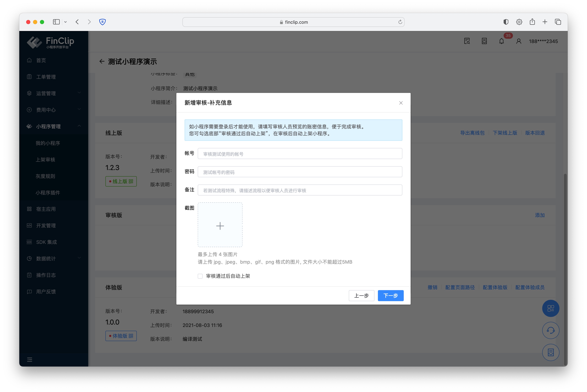Click the Safari privacy shield icon
The height and width of the screenshot is (392, 587).
[x=102, y=22]
